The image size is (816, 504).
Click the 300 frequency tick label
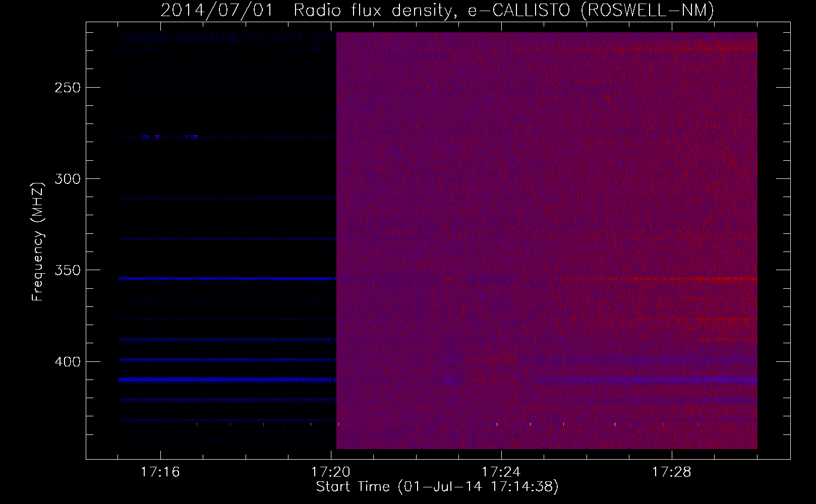(68, 179)
